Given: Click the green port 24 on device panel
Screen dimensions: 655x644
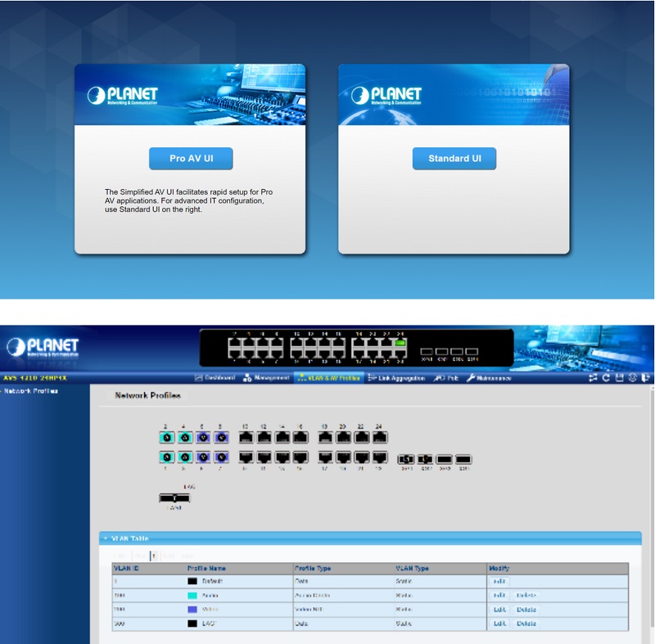Looking at the screenshot, I should coord(400,343).
